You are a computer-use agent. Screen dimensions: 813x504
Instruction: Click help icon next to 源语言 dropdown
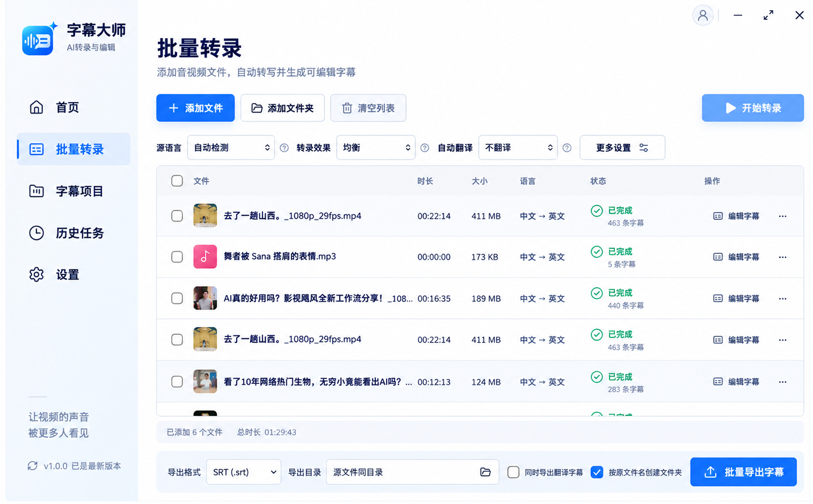click(284, 148)
